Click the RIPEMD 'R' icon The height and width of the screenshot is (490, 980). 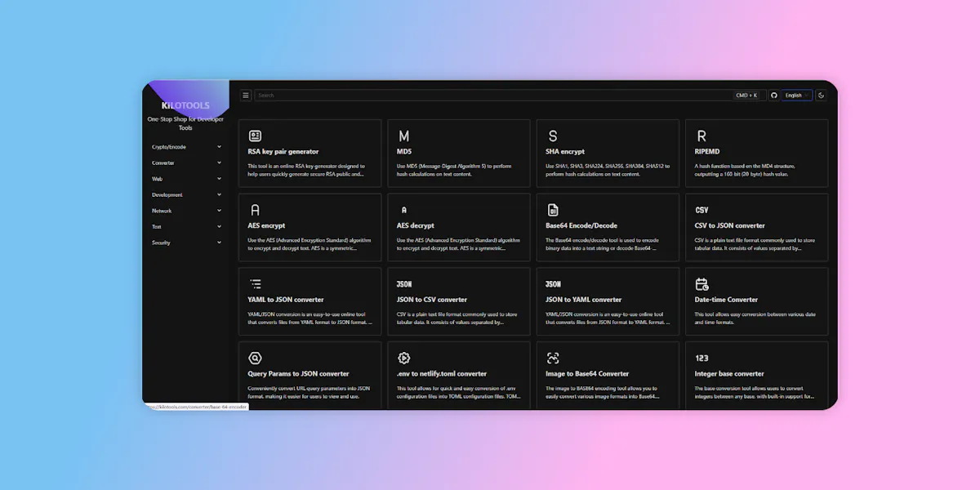pos(702,136)
